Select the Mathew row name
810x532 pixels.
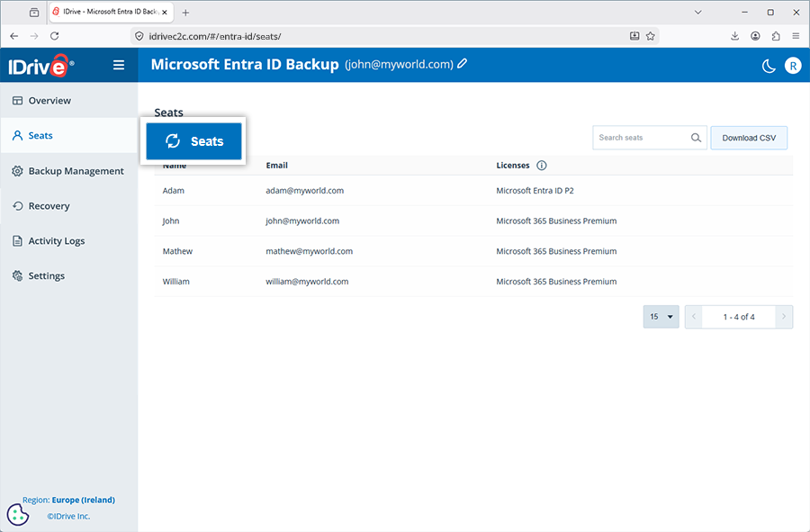(177, 251)
